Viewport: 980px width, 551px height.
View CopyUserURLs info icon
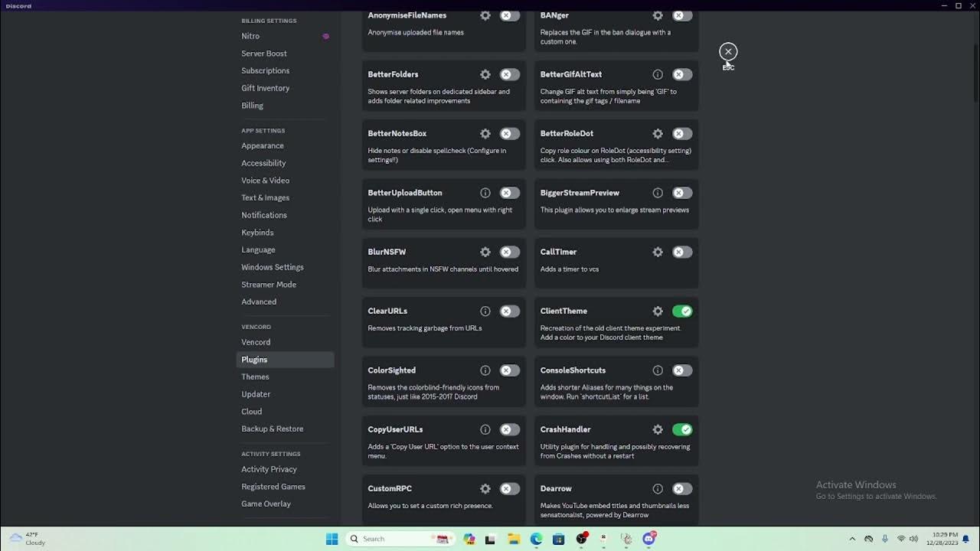pos(485,429)
